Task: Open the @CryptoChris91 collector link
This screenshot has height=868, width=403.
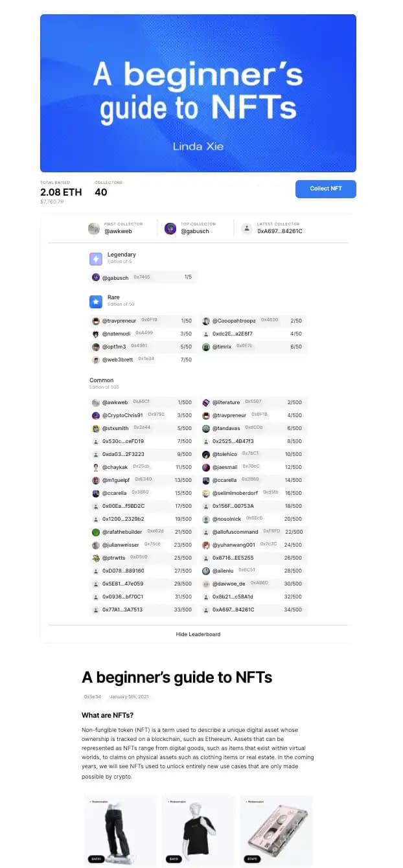Action: click(143, 415)
